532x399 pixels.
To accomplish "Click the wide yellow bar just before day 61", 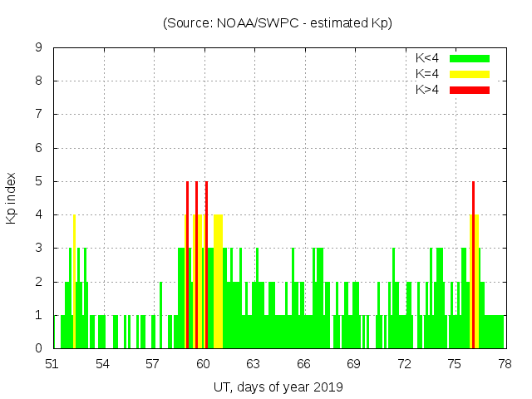I will (218, 283).
